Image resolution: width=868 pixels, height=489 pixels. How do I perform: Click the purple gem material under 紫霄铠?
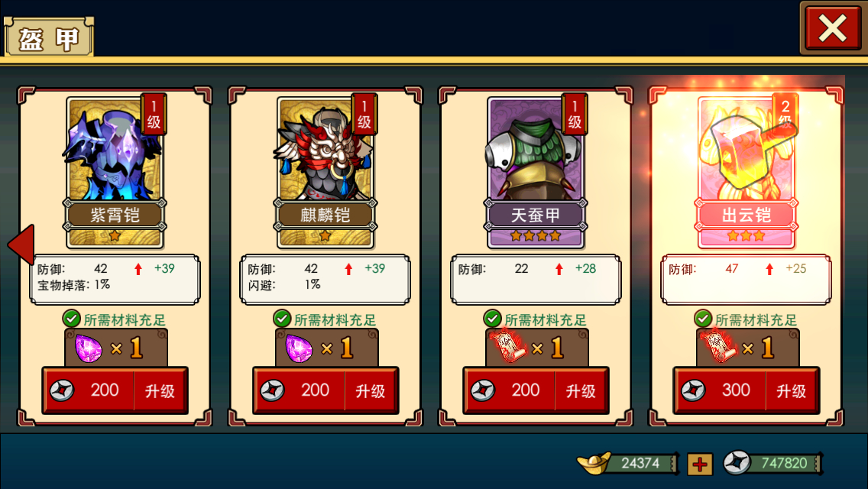click(89, 349)
